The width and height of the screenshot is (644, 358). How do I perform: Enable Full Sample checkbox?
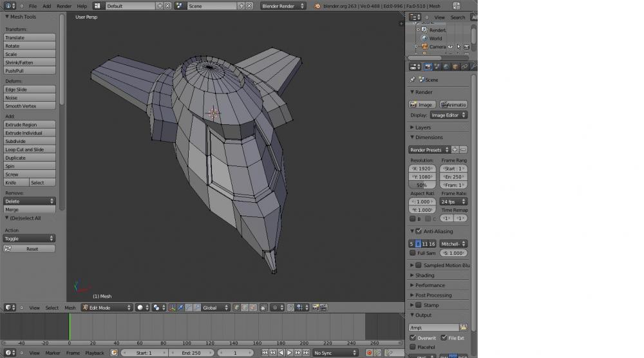pyautogui.click(x=412, y=253)
